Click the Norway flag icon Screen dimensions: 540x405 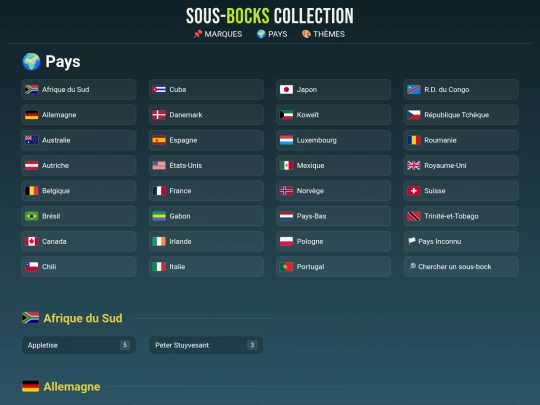(286, 191)
